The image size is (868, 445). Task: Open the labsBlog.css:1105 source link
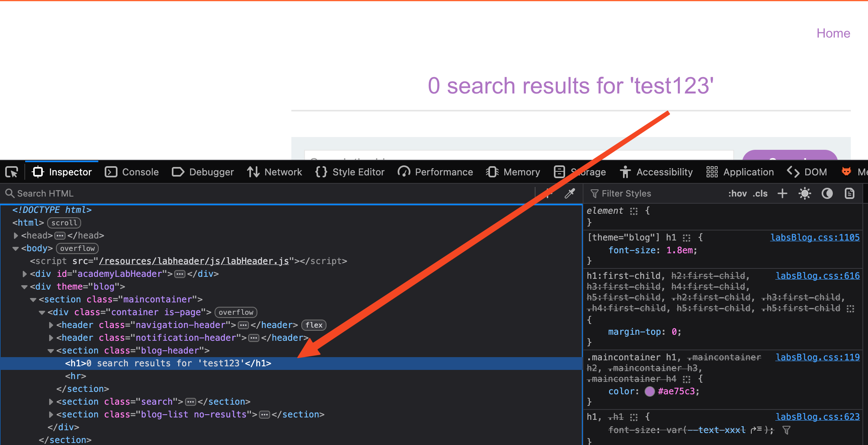click(815, 237)
